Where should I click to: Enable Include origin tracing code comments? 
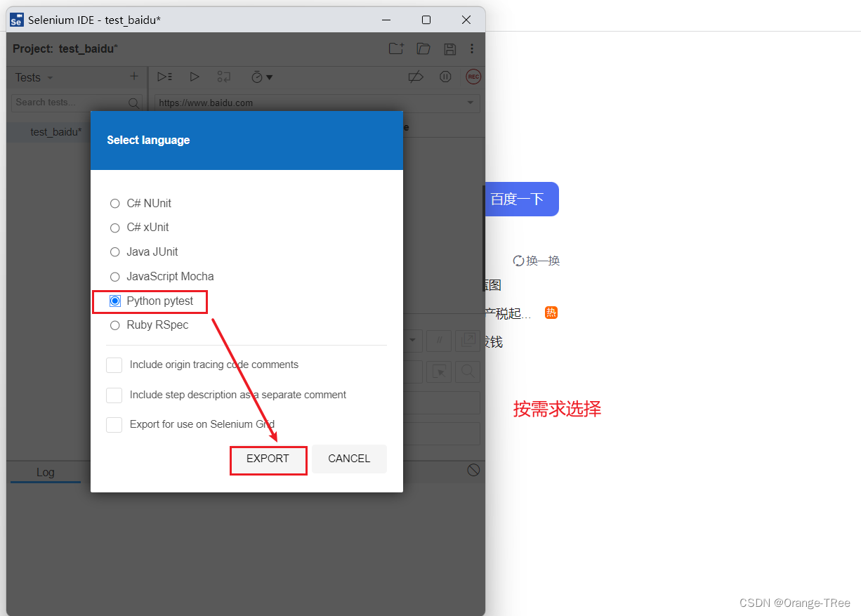click(114, 365)
